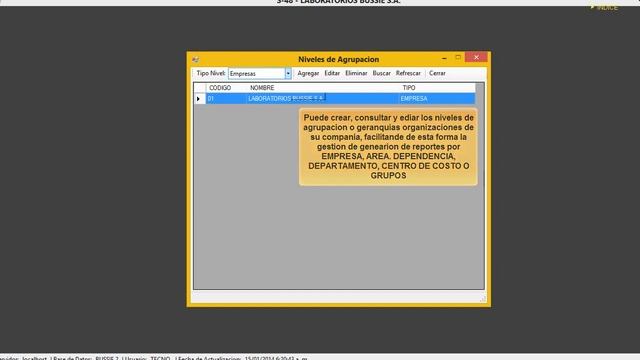Minimize the Niveles de Agrupacion window
Screen dimensions: 640x360
444,58
